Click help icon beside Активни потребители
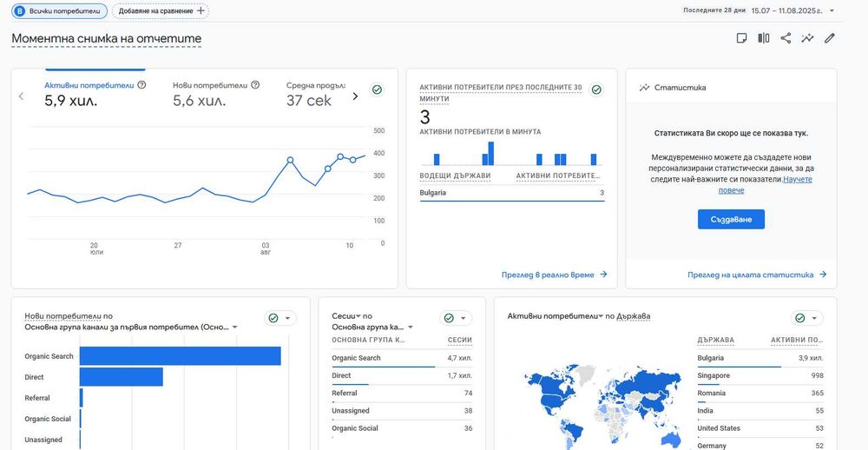 coord(141,85)
